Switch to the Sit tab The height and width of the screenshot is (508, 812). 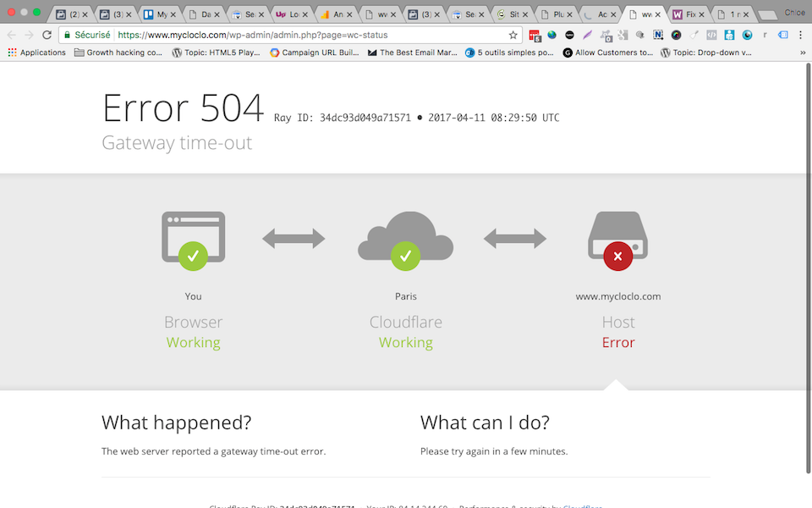tap(511, 14)
